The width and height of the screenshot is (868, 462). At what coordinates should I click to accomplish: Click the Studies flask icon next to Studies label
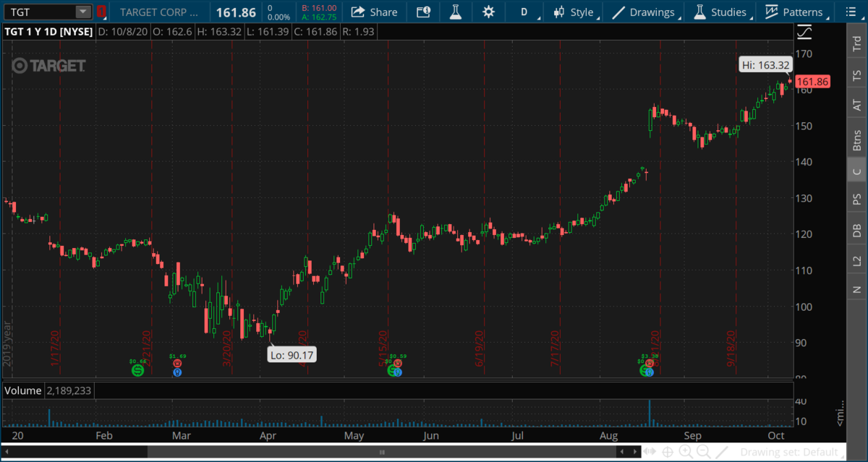click(699, 12)
